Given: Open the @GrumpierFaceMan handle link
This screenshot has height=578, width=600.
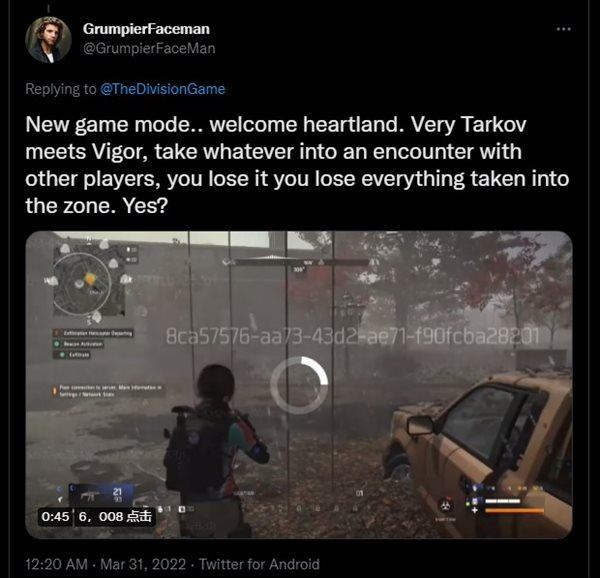Looking at the screenshot, I should point(149,49).
